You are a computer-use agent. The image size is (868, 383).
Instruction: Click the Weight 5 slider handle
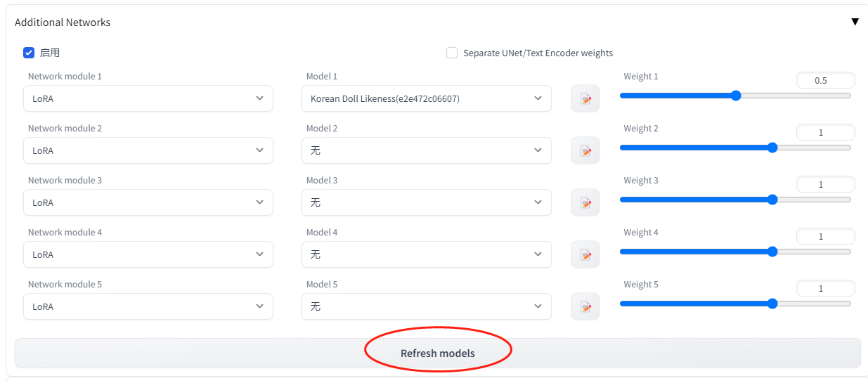[x=772, y=304]
